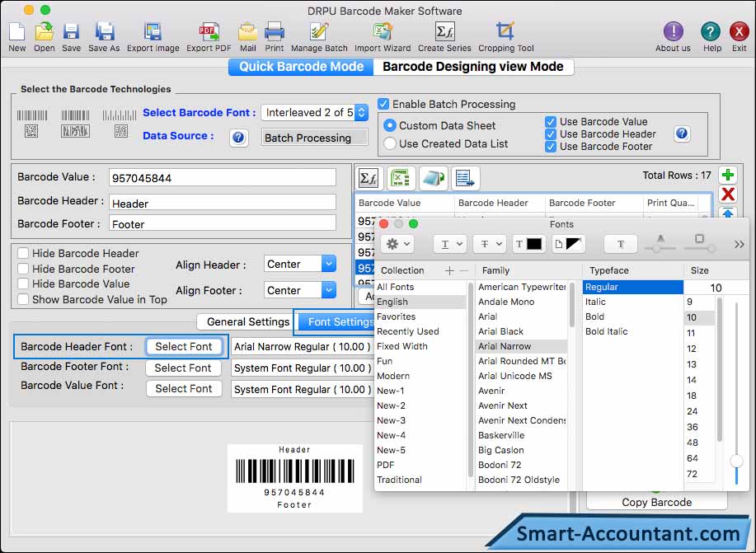
Task: Click Select Font for Barcode Header
Action: click(184, 346)
